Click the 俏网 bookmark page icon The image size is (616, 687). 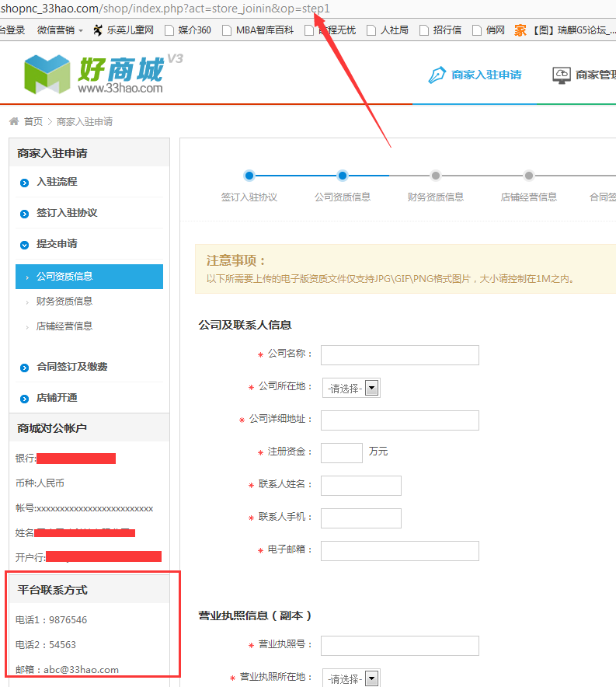tap(477, 30)
